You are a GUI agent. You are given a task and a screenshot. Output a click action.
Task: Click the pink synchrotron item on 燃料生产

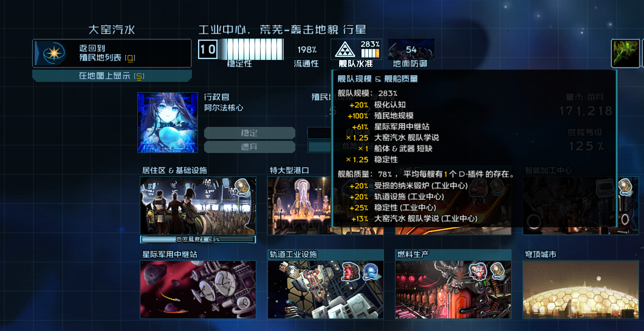tap(478, 271)
